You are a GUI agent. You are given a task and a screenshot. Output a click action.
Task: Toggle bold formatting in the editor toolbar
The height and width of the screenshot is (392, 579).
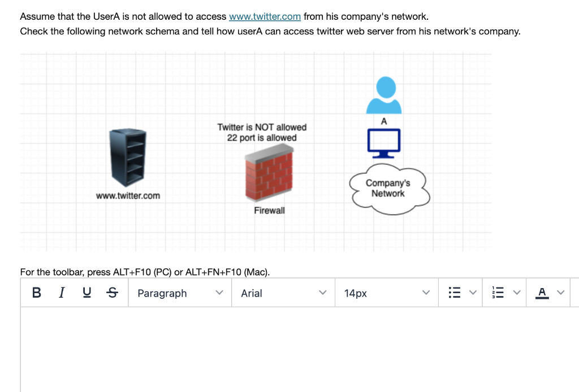(x=37, y=293)
